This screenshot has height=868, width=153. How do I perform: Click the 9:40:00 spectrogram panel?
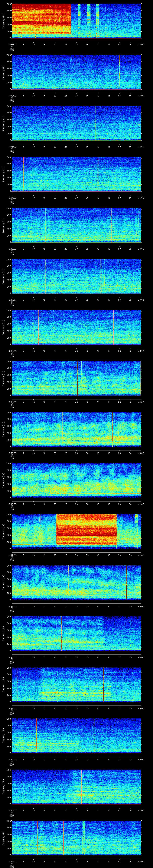tap(76, 480)
